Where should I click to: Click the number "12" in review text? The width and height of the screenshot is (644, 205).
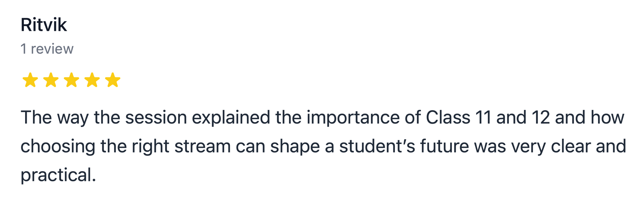coord(541,117)
